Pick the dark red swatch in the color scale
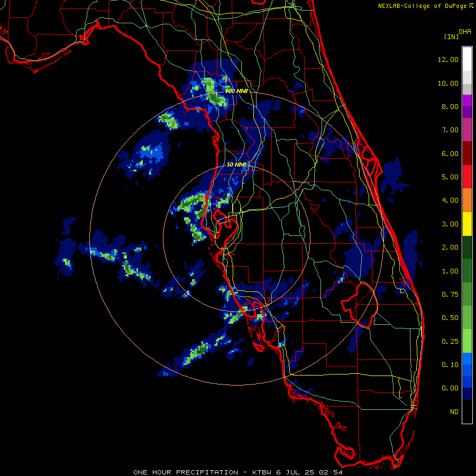The width and height of the screenshot is (476, 476). pyautogui.click(x=467, y=153)
